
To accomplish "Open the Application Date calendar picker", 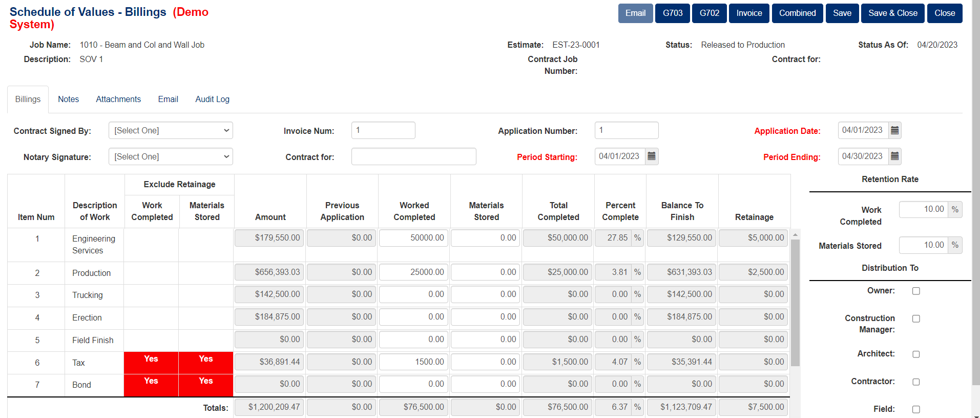I will 895,130.
